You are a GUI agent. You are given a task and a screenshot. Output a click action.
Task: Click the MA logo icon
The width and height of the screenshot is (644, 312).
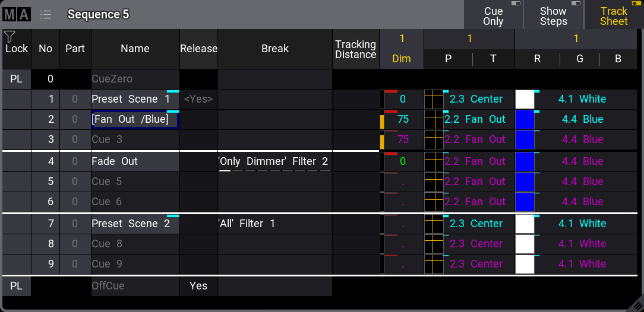16,14
